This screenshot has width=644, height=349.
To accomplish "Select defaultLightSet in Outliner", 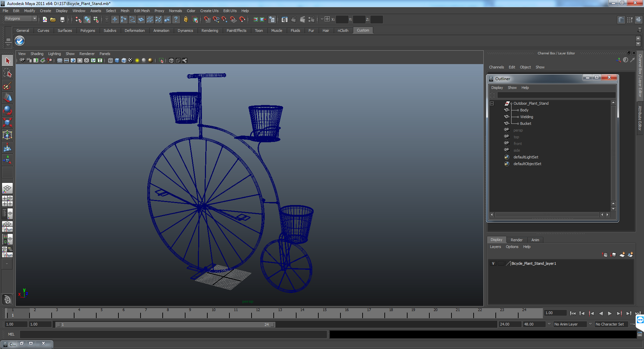I will (526, 157).
